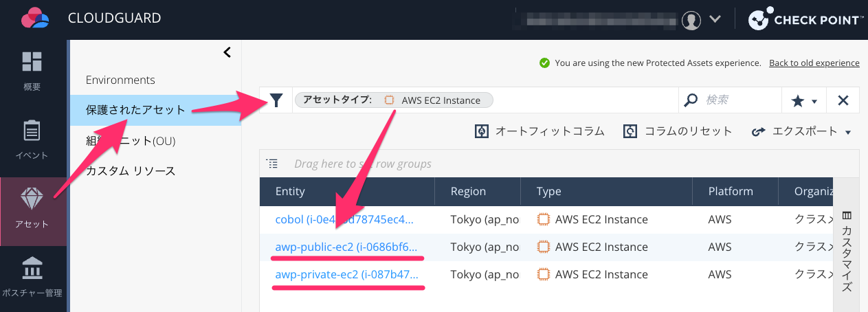Collapse the side panel with the chevron

(x=227, y=52)
